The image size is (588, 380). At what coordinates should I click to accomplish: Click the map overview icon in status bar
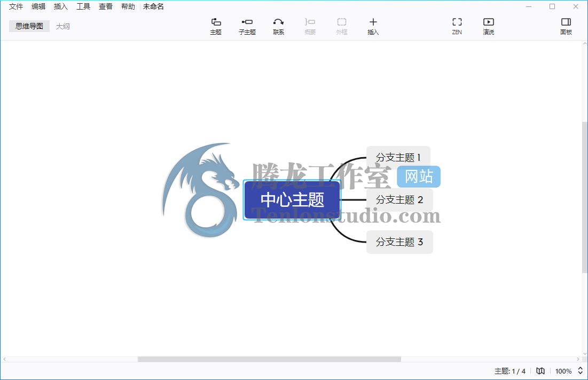coord(540,371)
